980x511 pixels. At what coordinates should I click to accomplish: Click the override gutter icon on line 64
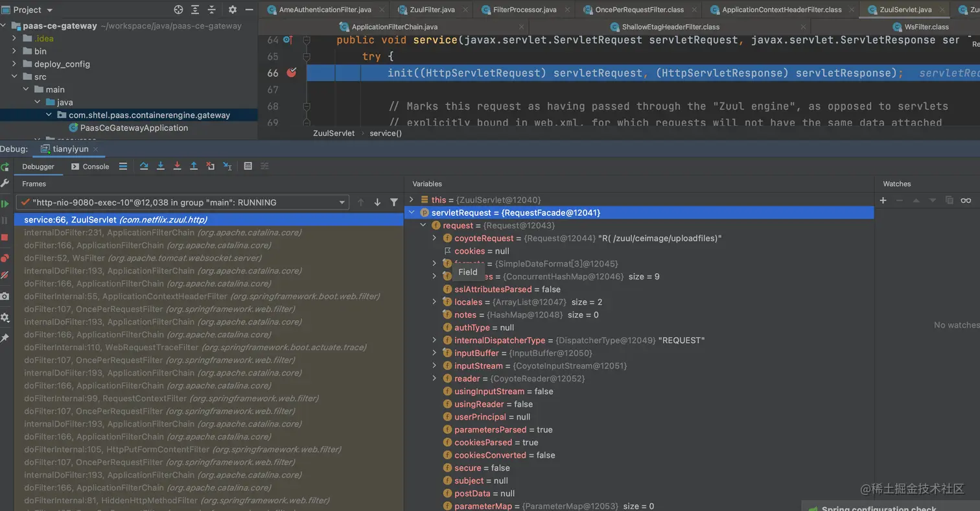point(286,40)
